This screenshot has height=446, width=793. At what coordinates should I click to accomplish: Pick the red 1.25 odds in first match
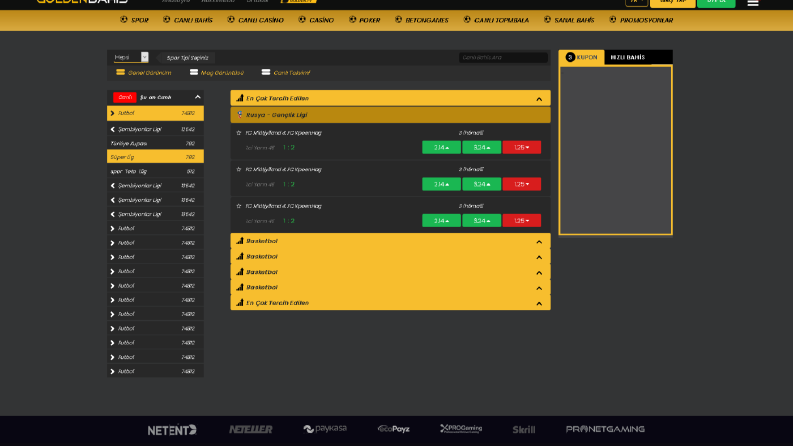pos(521,147)
